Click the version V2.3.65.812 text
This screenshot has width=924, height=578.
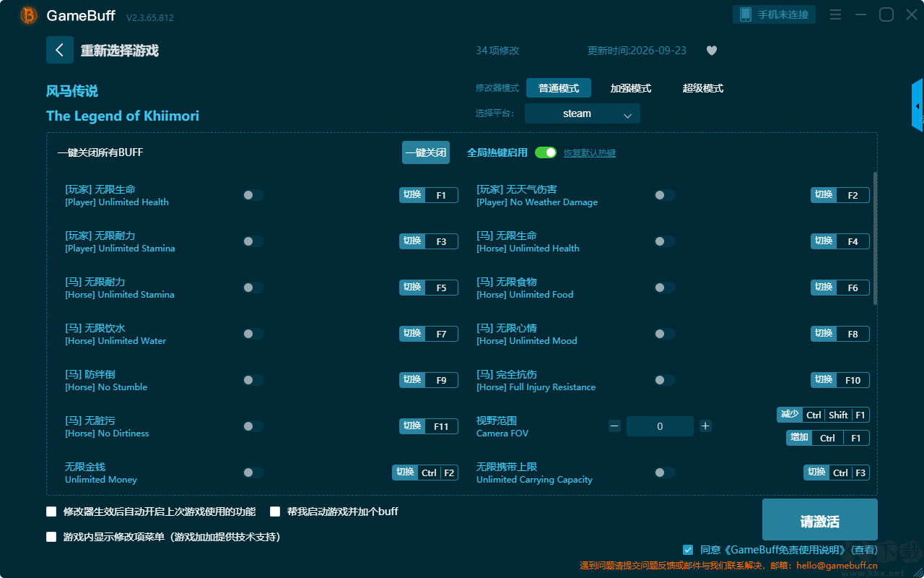point(150,17)
